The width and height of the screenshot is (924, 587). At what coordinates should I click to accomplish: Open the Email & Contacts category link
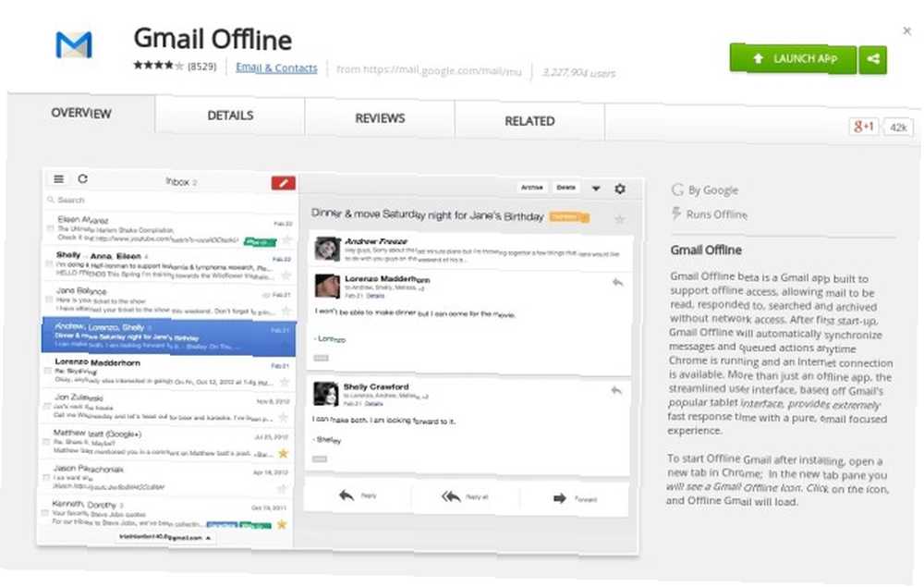tap(276, 67)
